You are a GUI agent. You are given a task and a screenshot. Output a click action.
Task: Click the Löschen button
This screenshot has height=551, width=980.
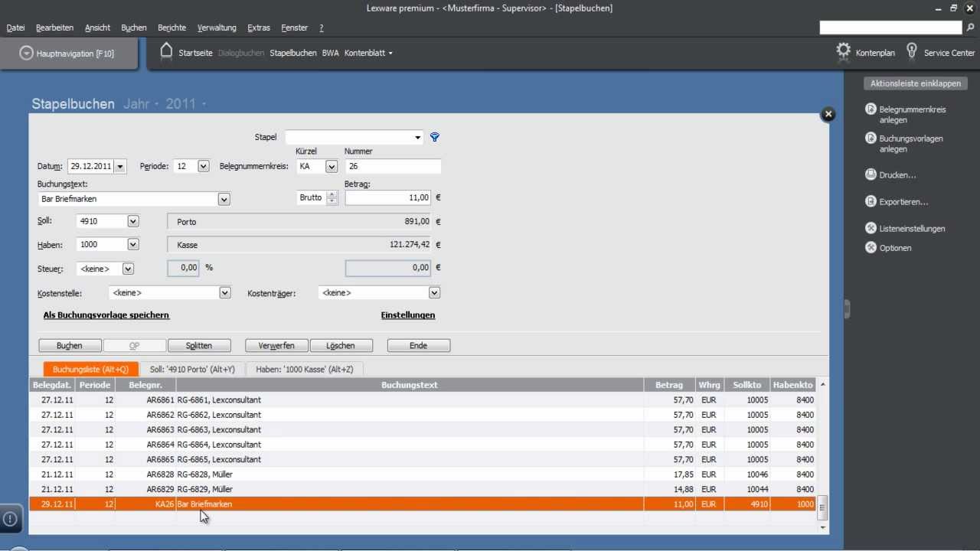point(341,346)
